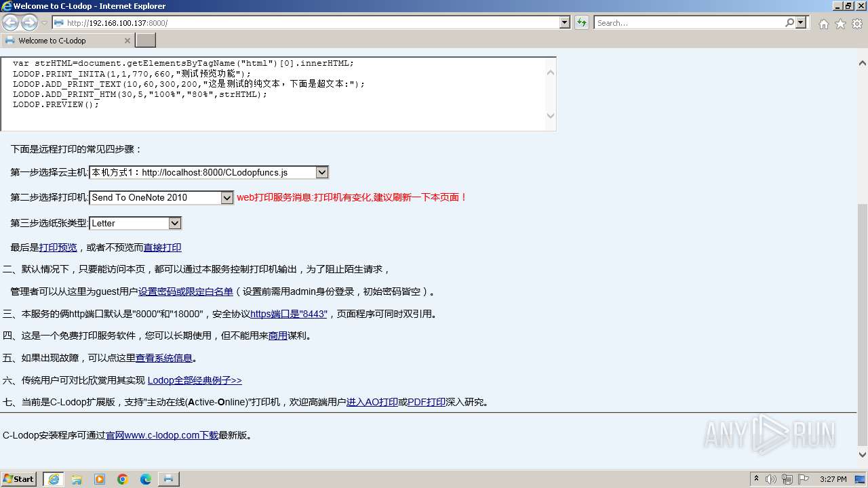The width and height of the screenshot is (868, 488).
Task: Click the 直接打印 link
Action: coord(163,247)
